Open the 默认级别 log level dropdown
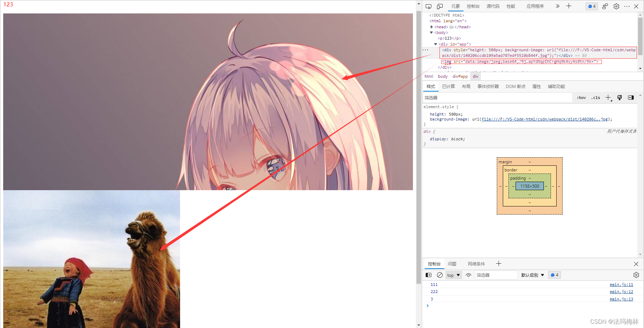644x328 pixels. tap(533, 275)
